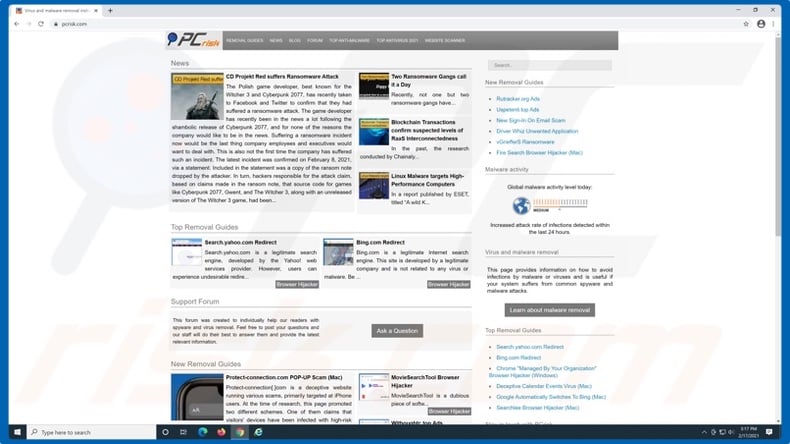Focus the site Search input field

pos(550,65)
